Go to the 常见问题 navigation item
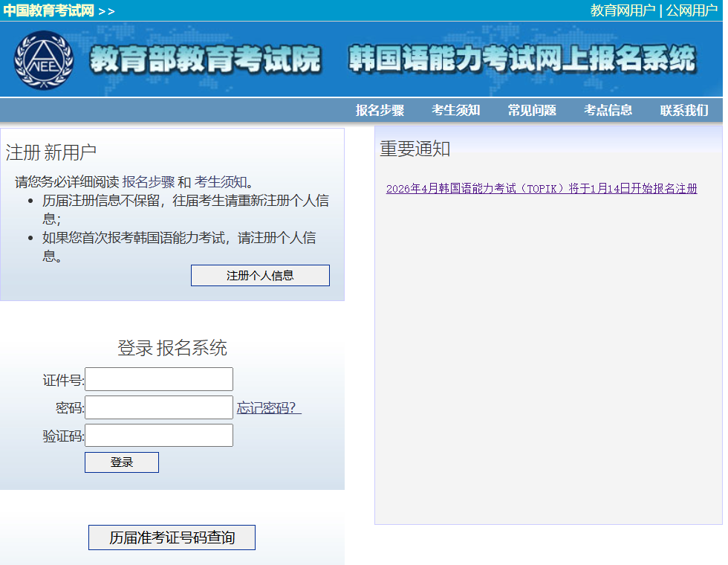Image resolution: width=728 pixels, height=565 pixels. [532, 110]
